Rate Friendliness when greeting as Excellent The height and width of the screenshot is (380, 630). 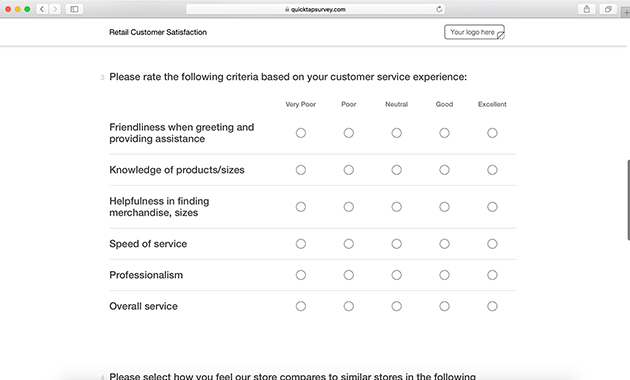pos(492,133)
